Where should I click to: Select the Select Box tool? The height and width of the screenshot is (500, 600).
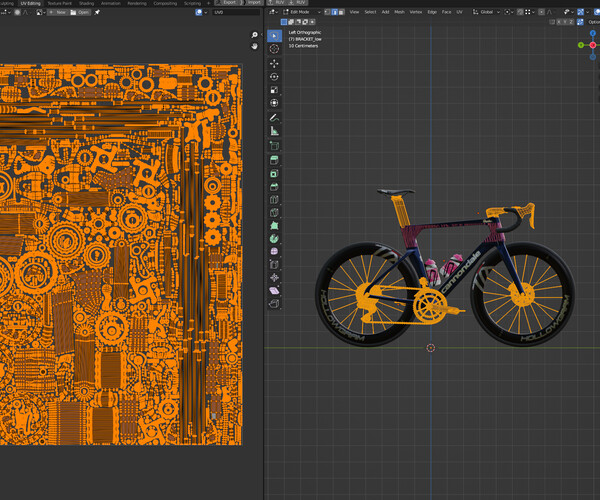[x=274, y=36]
